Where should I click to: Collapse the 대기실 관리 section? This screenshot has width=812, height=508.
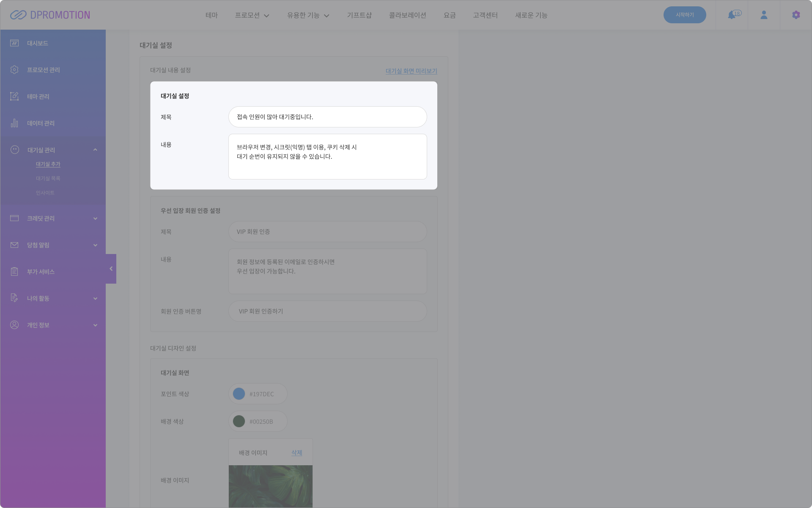[95, 150]
